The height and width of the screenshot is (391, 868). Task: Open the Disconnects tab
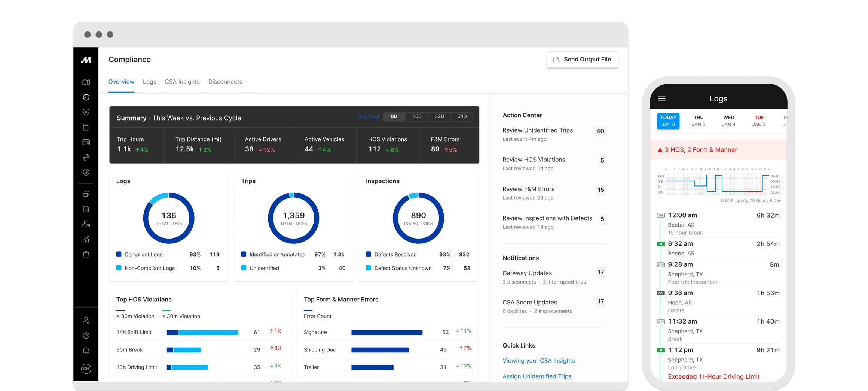225,82
